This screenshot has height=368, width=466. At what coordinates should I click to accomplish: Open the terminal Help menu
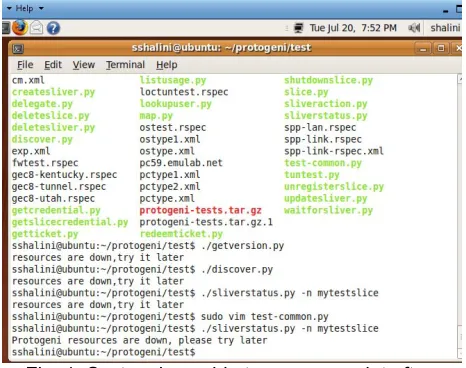pos(167,65)
